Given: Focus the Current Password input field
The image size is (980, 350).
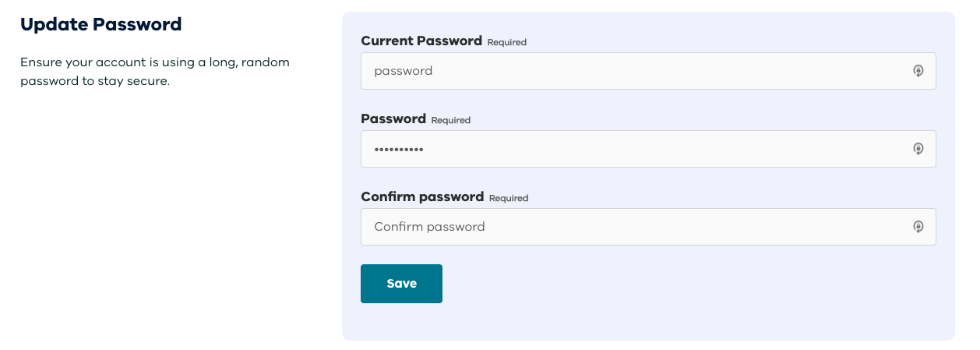Looking at the screenshot, I should (x=623, y=71).
